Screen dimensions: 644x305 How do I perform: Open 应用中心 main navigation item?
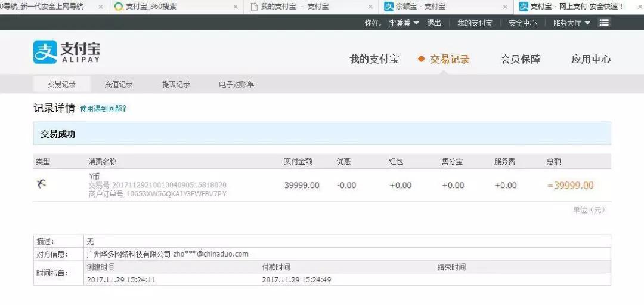591,59
